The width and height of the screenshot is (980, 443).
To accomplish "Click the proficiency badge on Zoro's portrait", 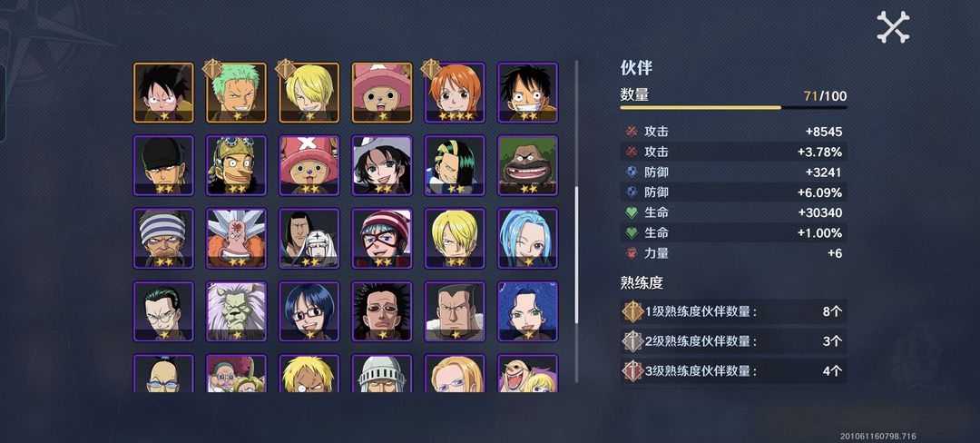I will [x=212, y=69].
